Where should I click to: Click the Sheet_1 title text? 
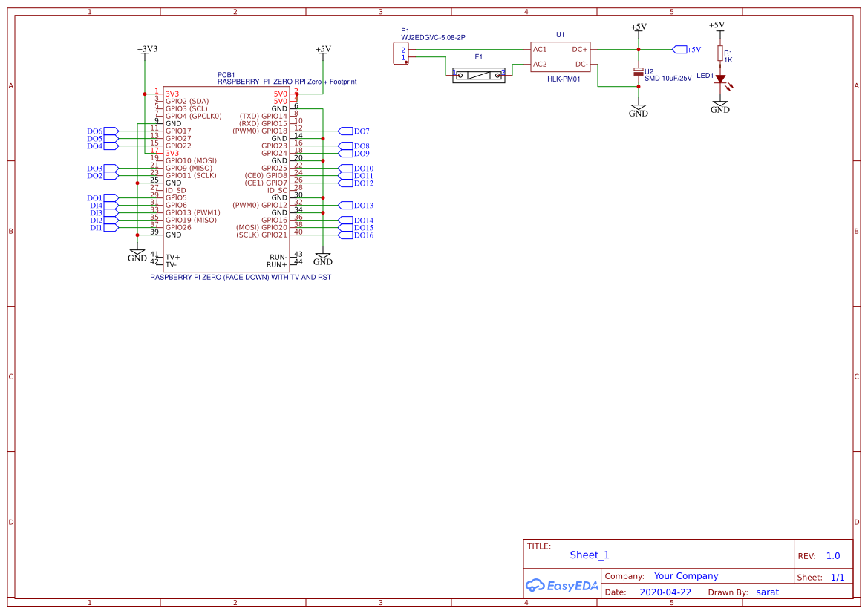[589, 555]
